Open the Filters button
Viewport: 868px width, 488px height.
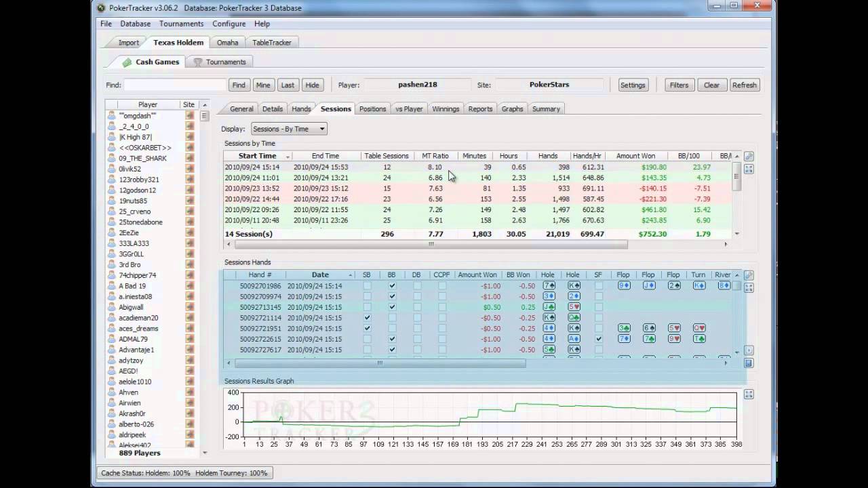click(679, 85)
